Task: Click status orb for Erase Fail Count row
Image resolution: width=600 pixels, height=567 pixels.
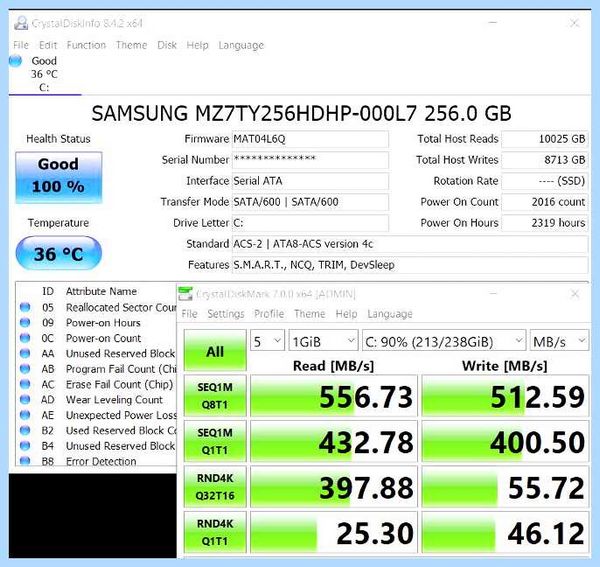Action: tap(25, 384)
